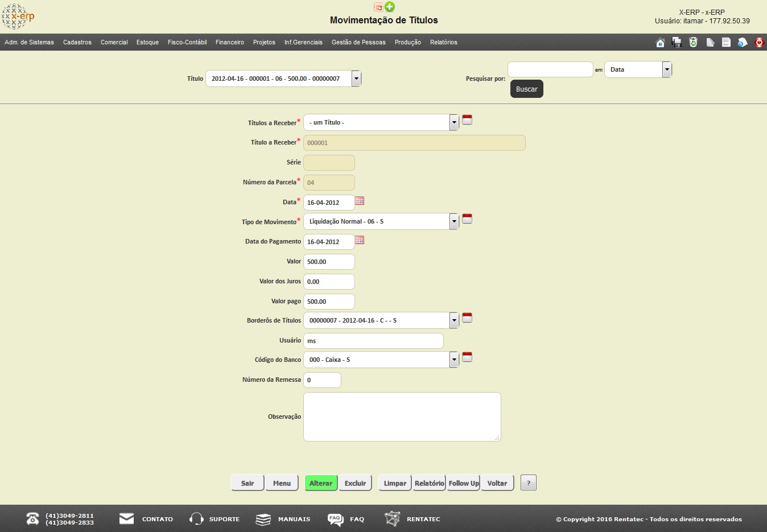Expand Borderôs de Títulos dropdown
This screenshot has width=767, height=532.
454,320
